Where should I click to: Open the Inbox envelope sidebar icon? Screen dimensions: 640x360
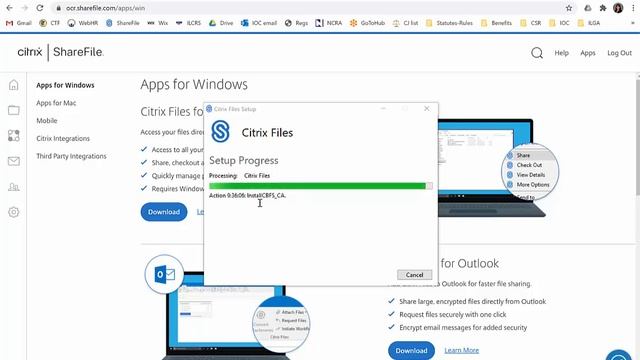[x=13, y=161]
